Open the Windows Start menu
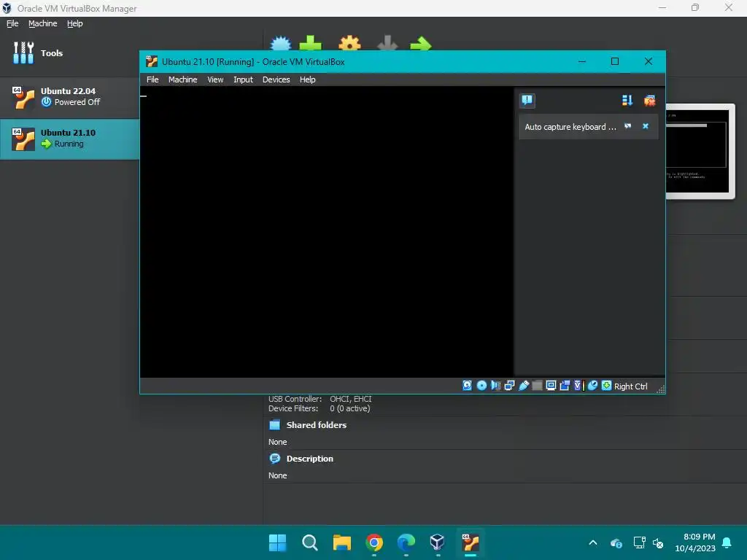This screenshot has width=747, height=560. 277,542
